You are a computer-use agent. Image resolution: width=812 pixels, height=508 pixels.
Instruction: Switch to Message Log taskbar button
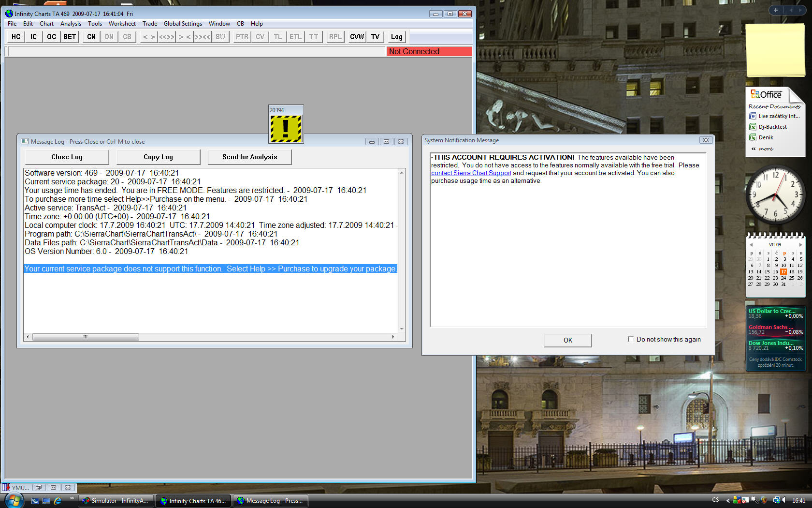tap(271, 501)
